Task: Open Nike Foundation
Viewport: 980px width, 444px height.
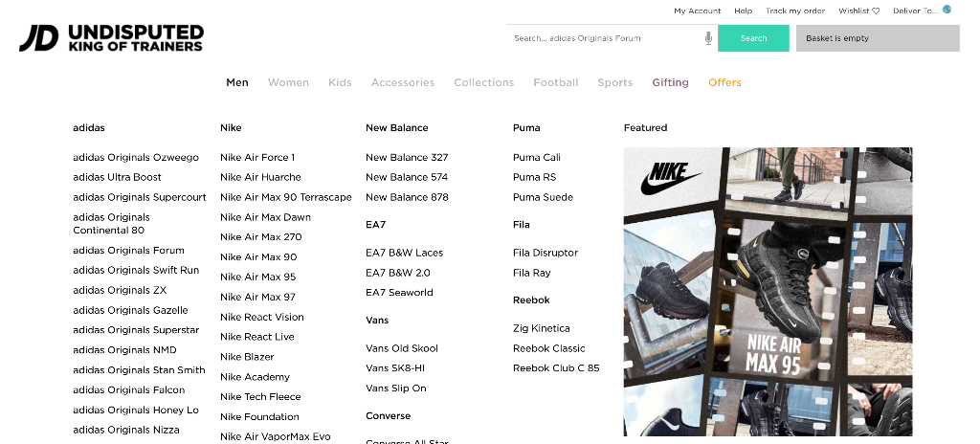Action: click(x=259, y=417)
